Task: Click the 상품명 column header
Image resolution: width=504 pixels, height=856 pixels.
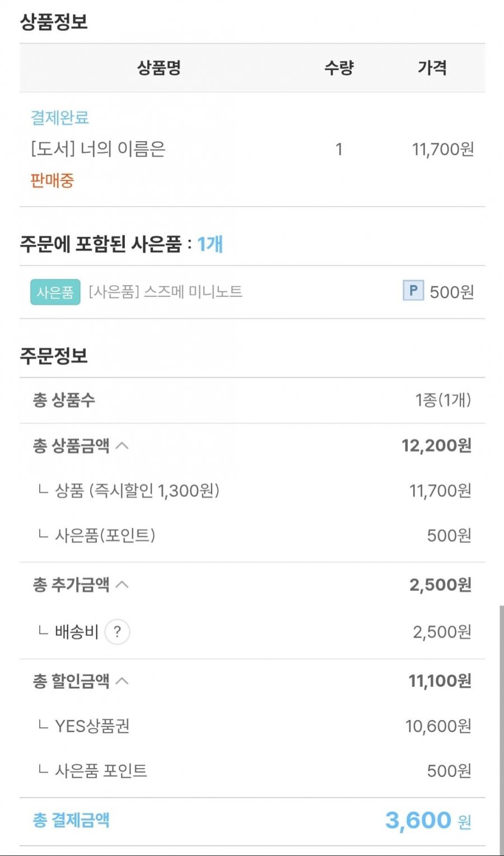Action: (x=159, y=68)
